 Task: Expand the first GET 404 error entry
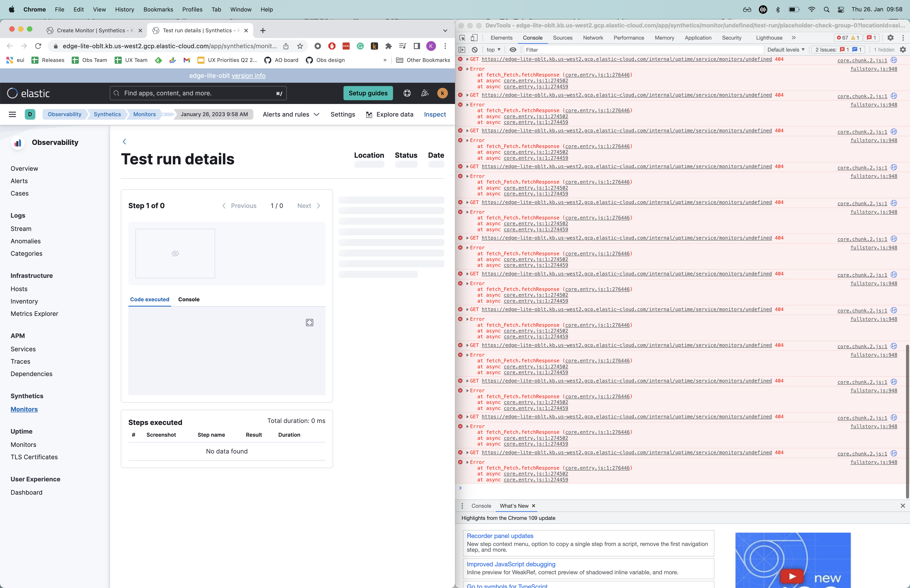(467, 59)
